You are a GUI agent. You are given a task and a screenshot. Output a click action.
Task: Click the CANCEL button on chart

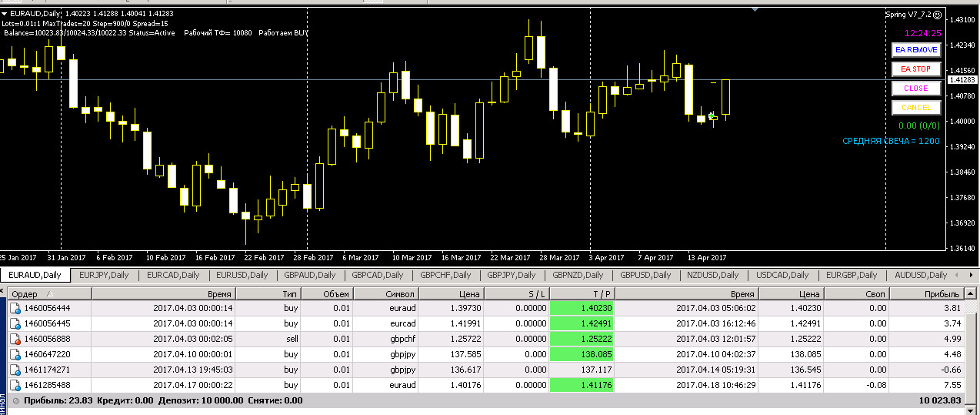(916, 108)
